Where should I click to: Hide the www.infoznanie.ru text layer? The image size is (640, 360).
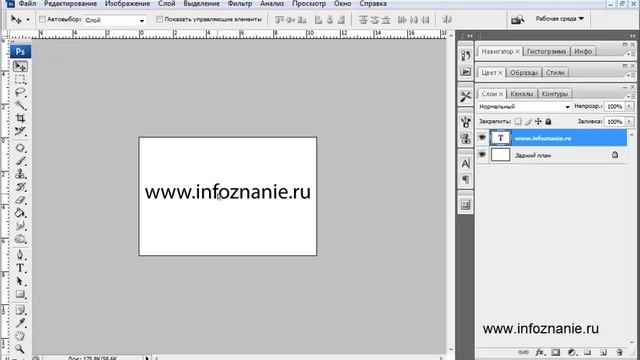[482, 138]
